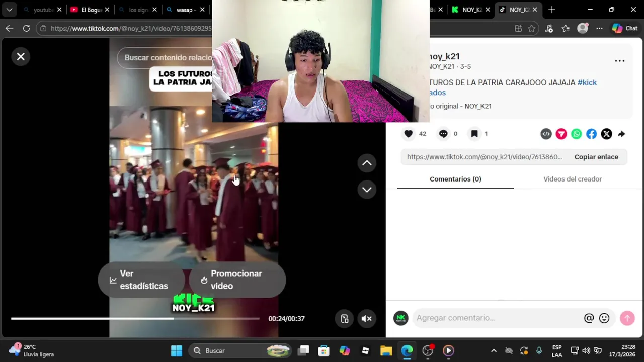Close the TikTok video viewer
This screenshot has width=644, height=362.
tap(21, 57)
